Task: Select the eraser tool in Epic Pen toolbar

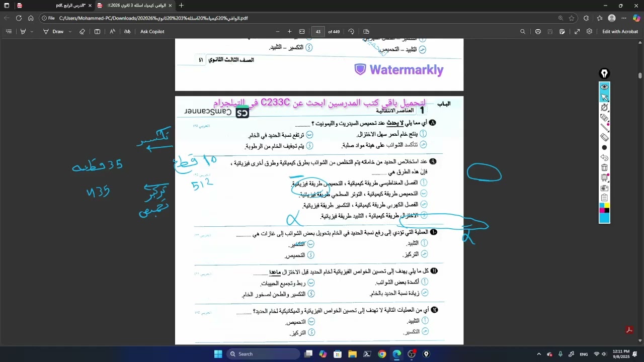Action: (x=604, y=137)
